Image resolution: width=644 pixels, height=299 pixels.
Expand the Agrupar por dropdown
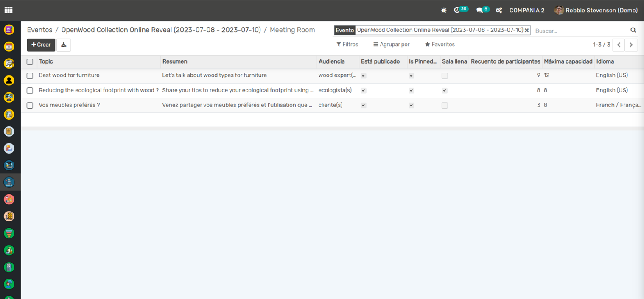(391, 45)
